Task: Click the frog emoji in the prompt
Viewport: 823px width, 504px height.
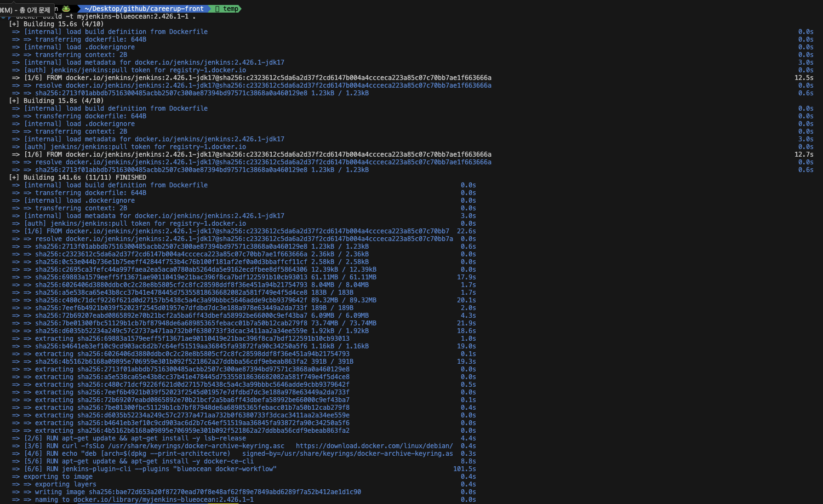Action: click(66, 9)
